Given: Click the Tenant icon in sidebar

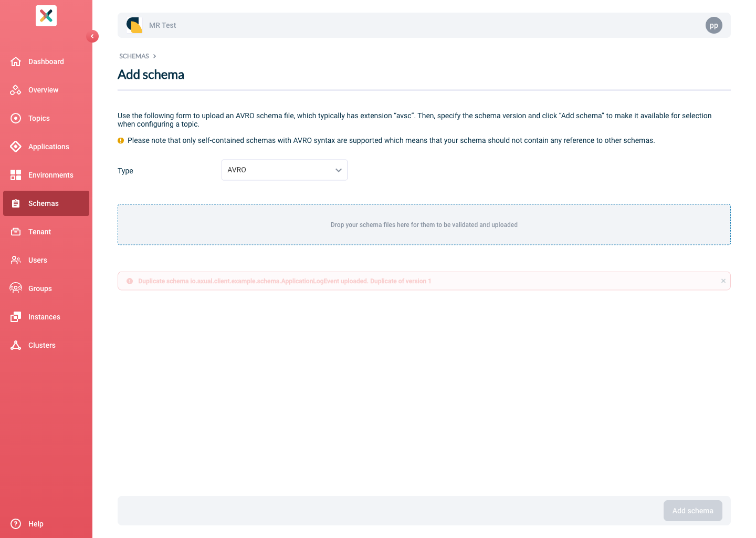Looking at the screenshot, I should coord(16,232).
